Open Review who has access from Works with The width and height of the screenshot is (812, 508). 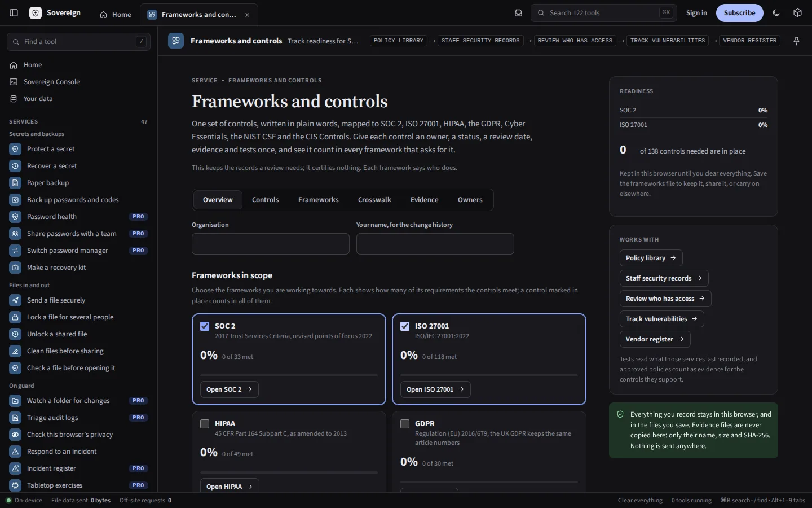click(665, 299)
